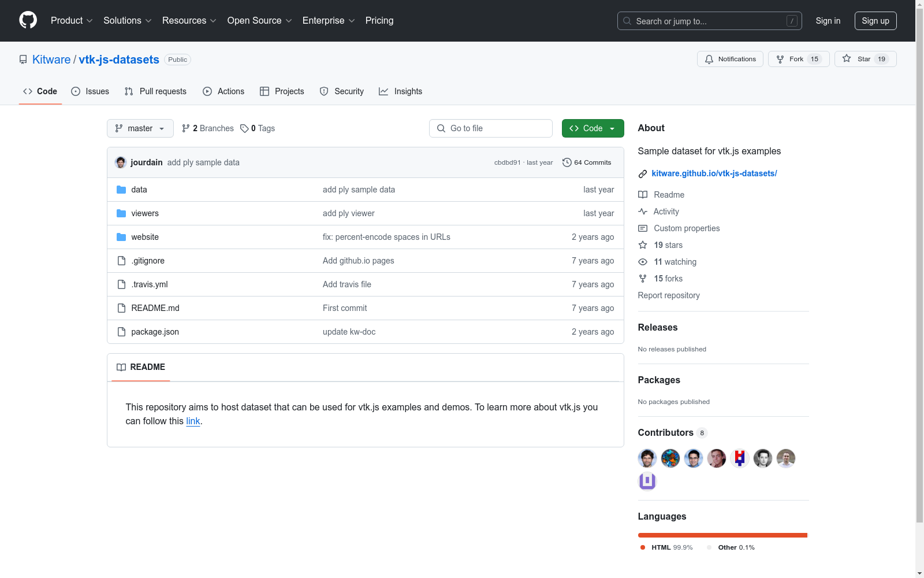
Task: Click the .gitignore file icon
Action: coord(121,261)
